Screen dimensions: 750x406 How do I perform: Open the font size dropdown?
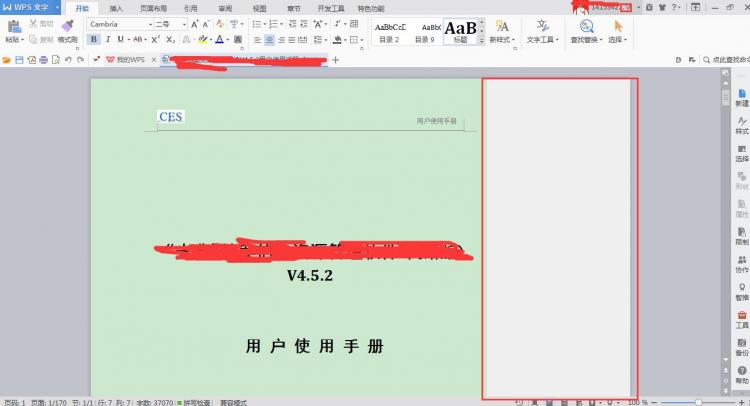point(184,24)
